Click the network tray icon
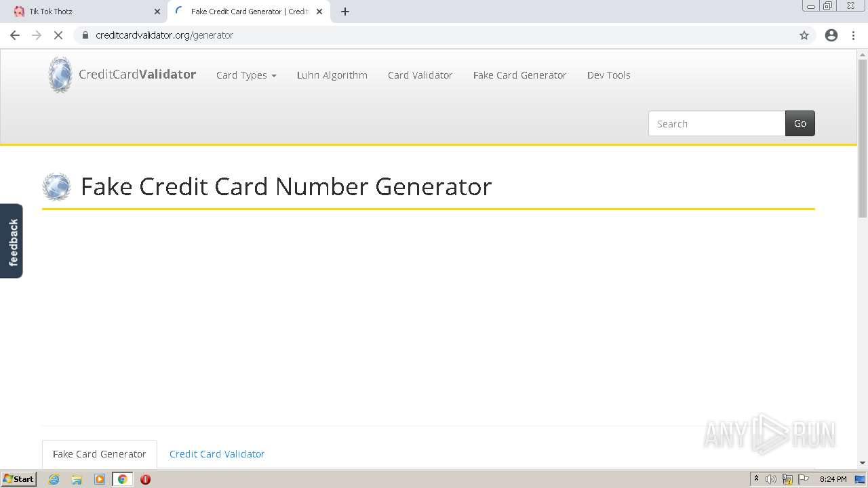The height and width of the screenshot is (488, 868). click(787, 479)
